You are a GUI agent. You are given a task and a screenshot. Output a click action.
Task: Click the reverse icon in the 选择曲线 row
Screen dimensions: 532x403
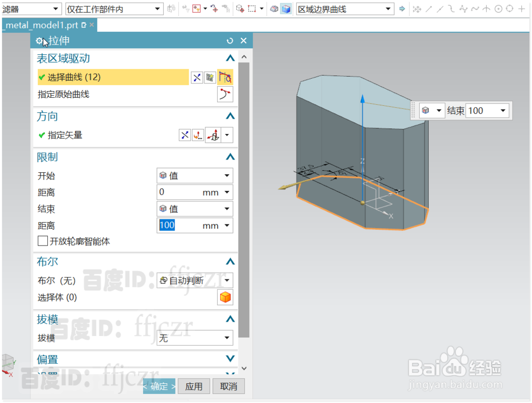coord(197,78)
